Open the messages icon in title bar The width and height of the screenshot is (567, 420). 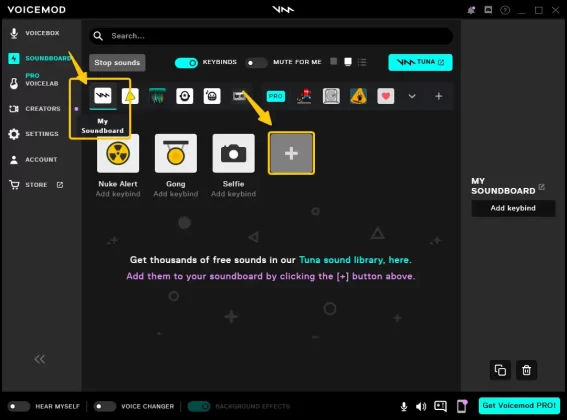[x=488, y=10]
